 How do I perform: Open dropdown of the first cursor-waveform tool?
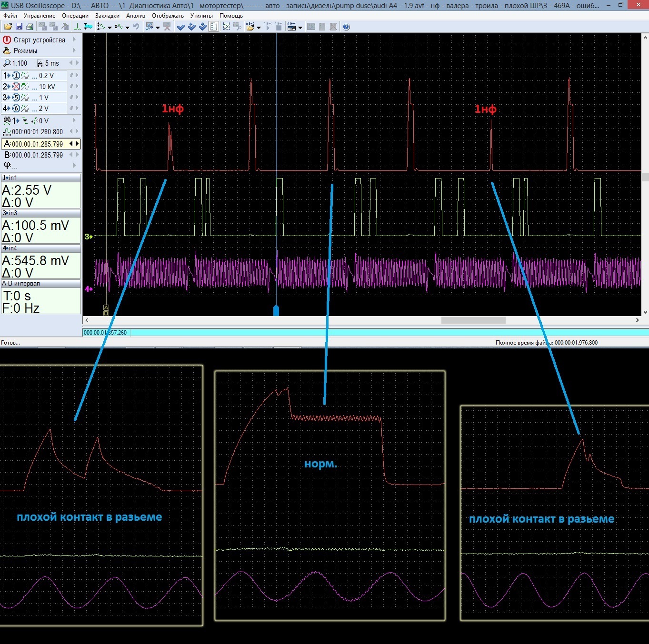[x=110, y=27]
